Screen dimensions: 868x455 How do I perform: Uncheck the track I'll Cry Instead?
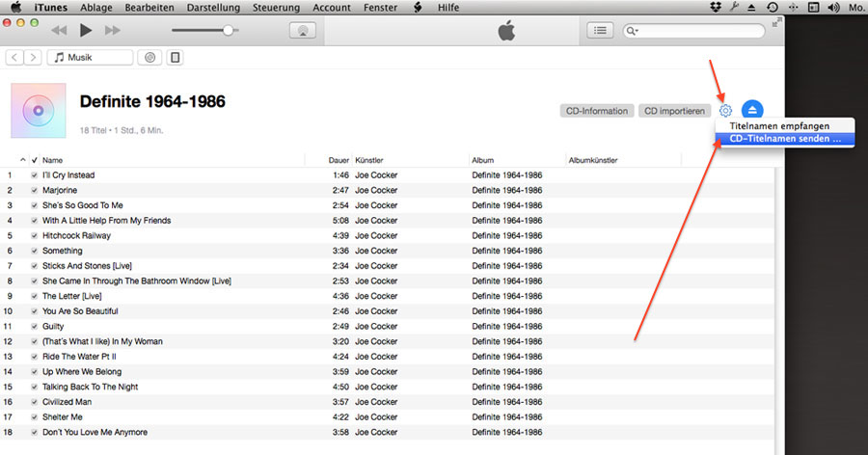(x=35, y=174)
